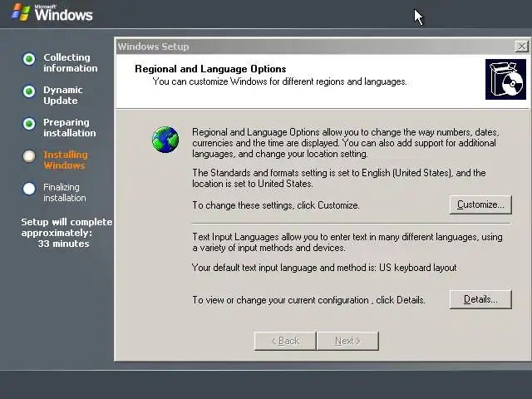Close the Windows Setup dialog
Viewport: 532px width, 399px height.
click(522, 47)
